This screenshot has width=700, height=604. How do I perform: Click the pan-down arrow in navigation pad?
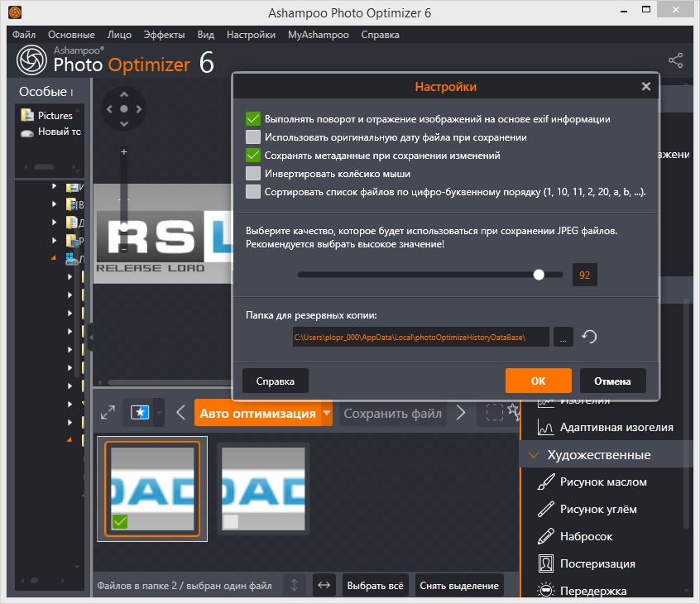point(124,123)
